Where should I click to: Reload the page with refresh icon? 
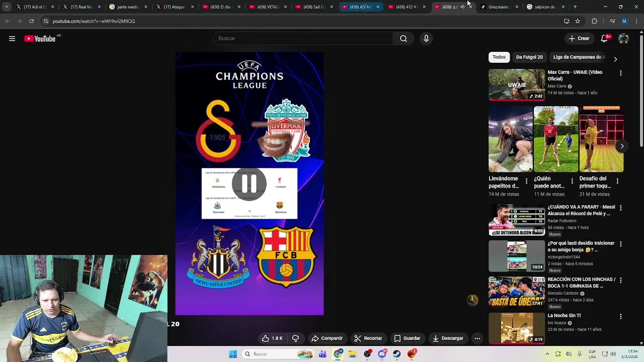click(x=31, y=21)
